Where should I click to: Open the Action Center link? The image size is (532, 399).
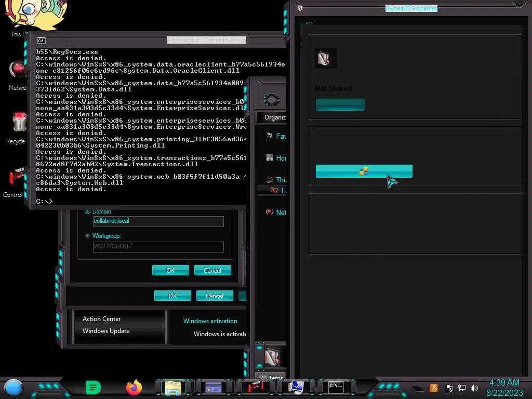click(101, 319)
